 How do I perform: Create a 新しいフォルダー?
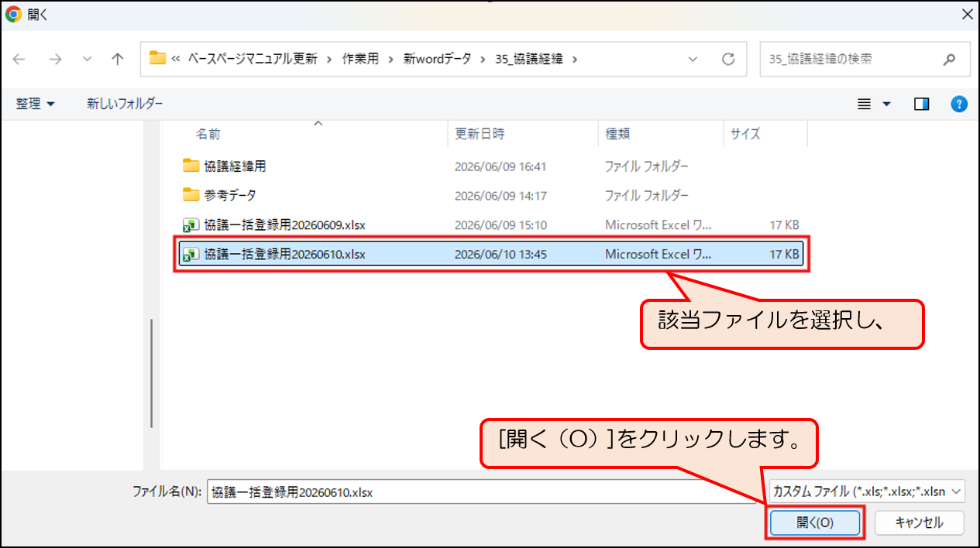[125, 104]
